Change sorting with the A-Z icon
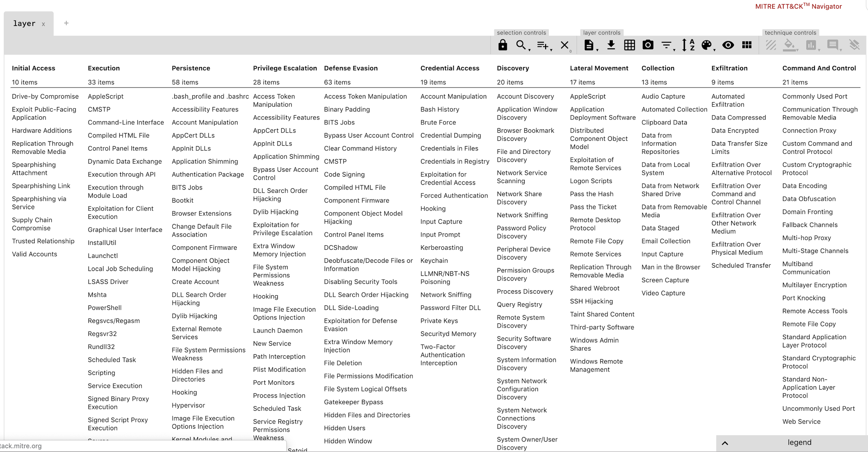The height and width of the screenshot is (452, 868). (688, 45)
